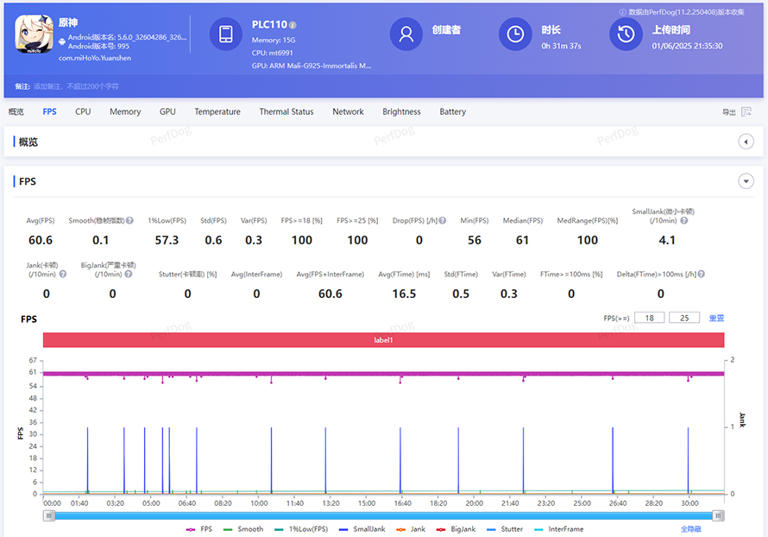Toggle Jank series in chart legend
Image resolution: width=768 pixels, height=537 pixels.
point(410,529)
